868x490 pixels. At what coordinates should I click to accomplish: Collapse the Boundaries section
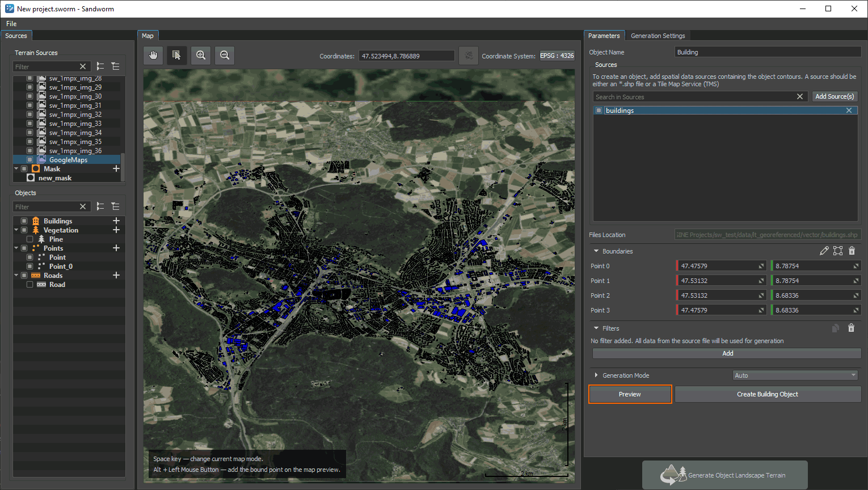(x=596, y=251)
